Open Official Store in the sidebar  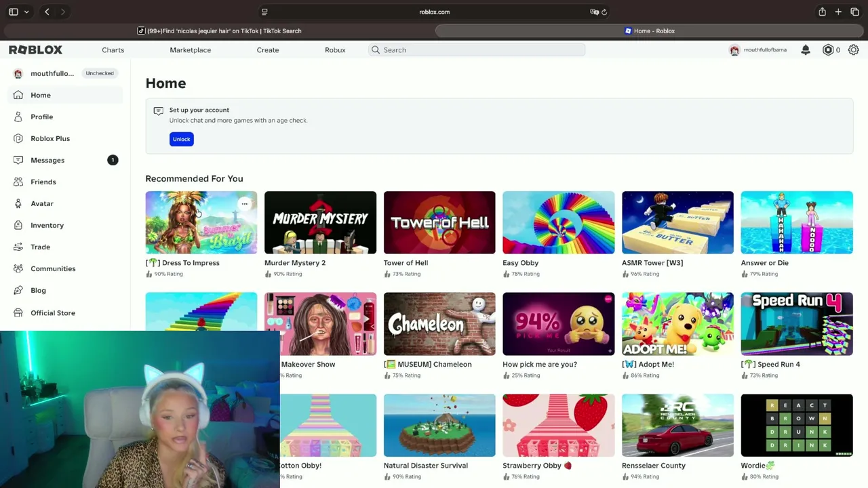point(65,312)
